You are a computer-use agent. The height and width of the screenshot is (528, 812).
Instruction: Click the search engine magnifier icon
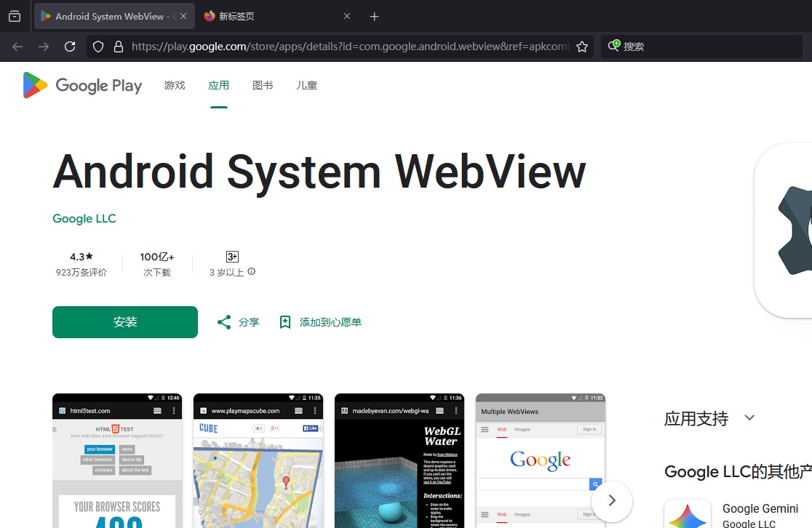pos(613,46)
